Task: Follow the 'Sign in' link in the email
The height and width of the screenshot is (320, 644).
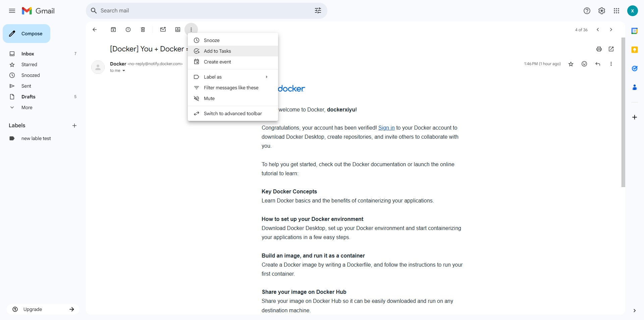Action: (386, 128)
